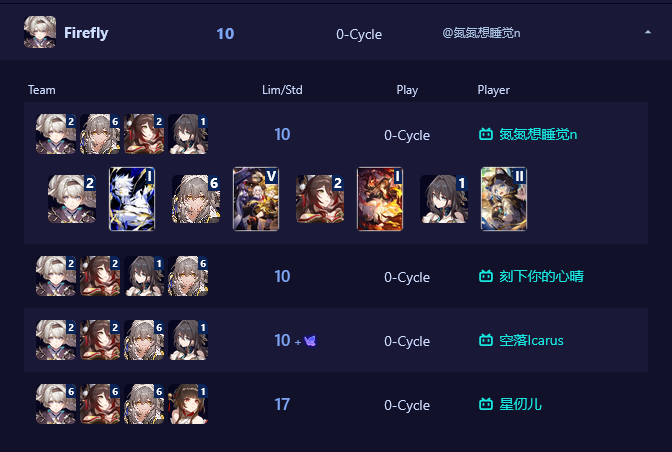Open bilibili icon beside 星仞儿
The width and height of the screenshot is (672, 452).
pos(486,404)
